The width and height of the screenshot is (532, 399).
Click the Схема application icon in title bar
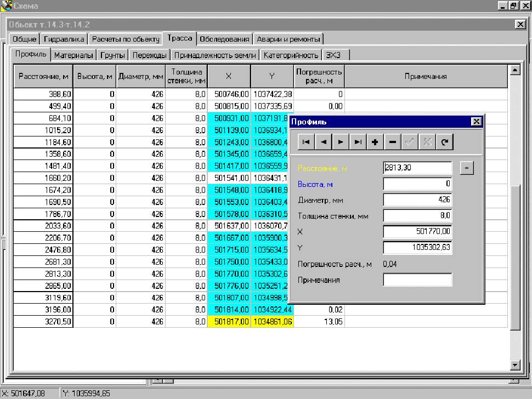pos(7,6)
